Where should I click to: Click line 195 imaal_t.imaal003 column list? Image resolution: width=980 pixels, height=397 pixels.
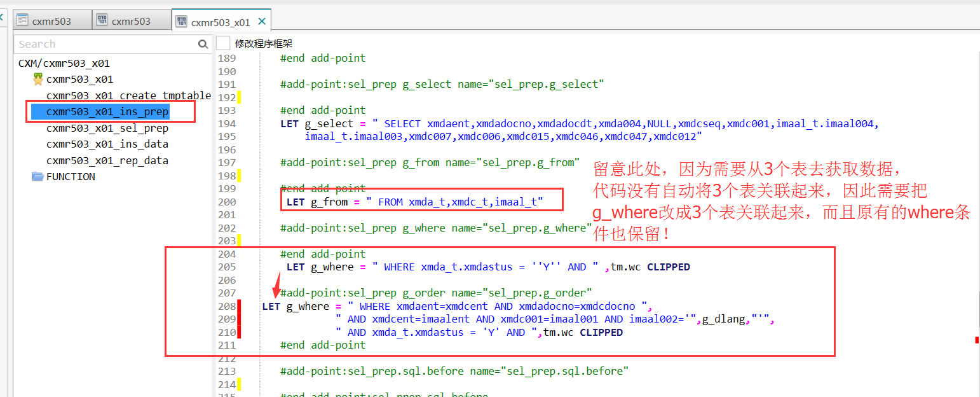(503, 136)
